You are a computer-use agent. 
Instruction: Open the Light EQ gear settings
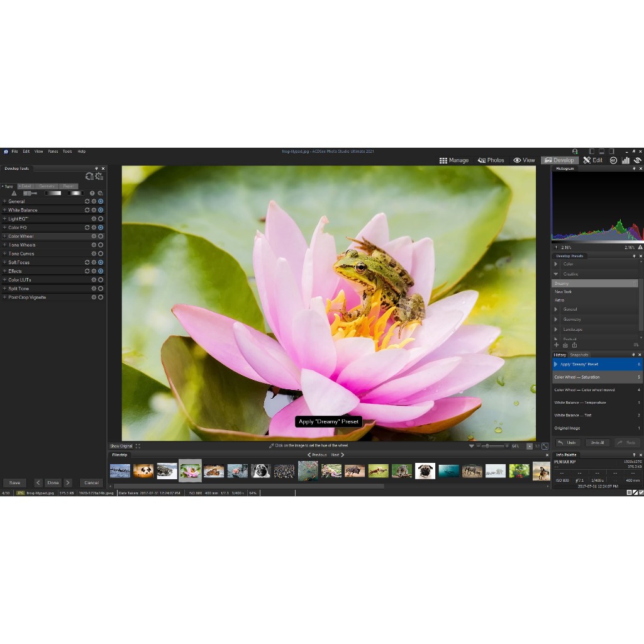pyautogui.click(x=94, y=219)
